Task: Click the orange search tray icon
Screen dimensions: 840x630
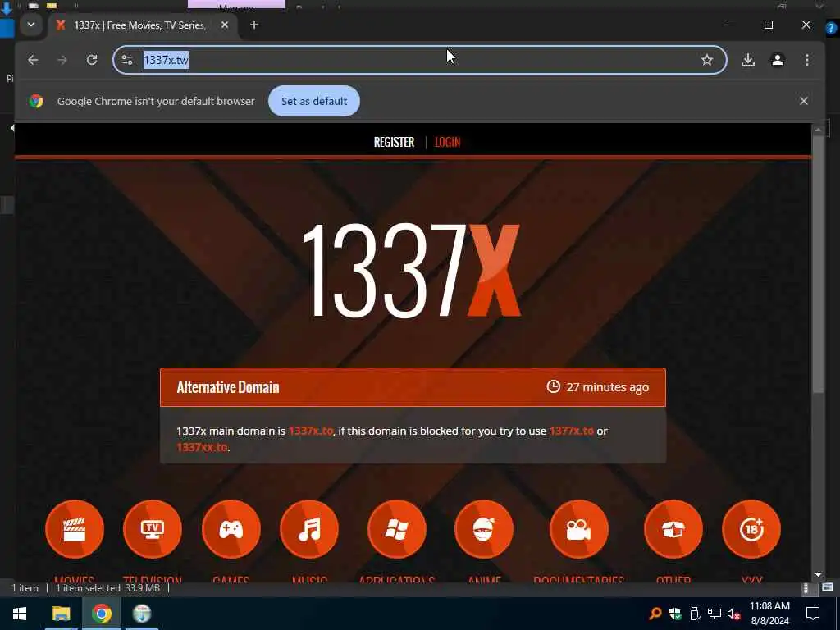Action: [x=655, y=614]
